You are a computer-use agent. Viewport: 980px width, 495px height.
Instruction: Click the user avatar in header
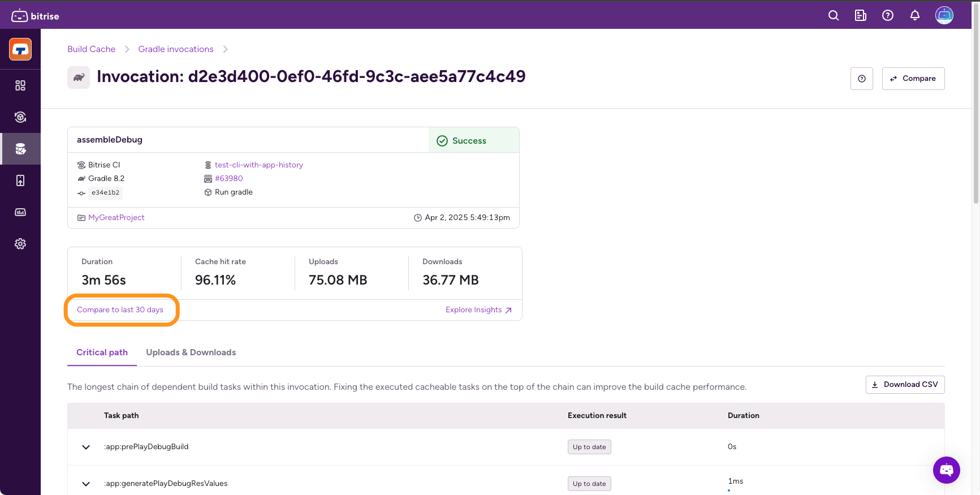(944, 16)
